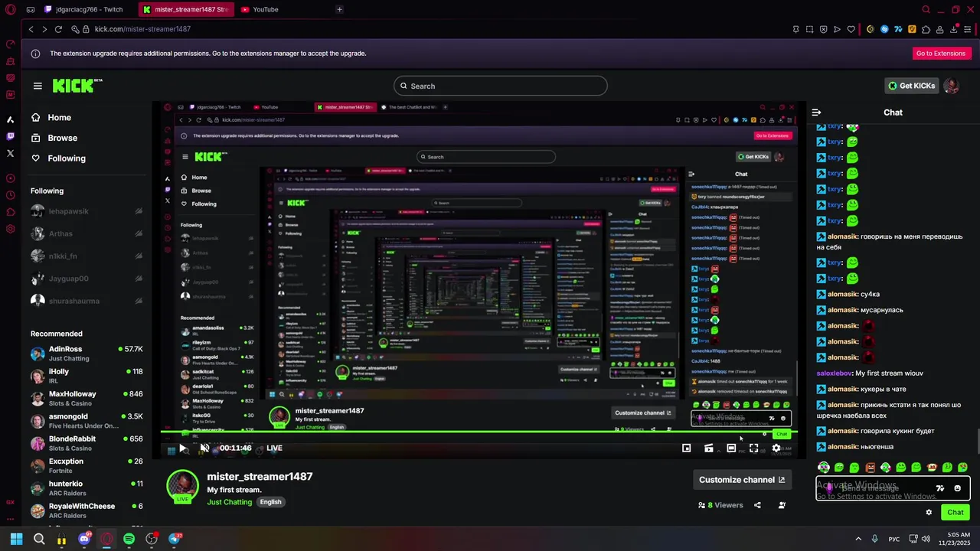This screenshot has width=980, height=551.
Task: Unmute the stream volume
Action: click(x=204, y=448)
